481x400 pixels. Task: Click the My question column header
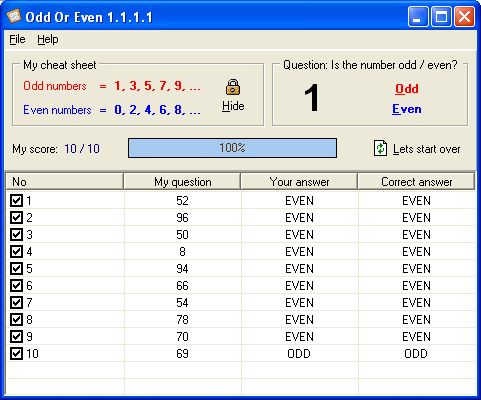182,182
